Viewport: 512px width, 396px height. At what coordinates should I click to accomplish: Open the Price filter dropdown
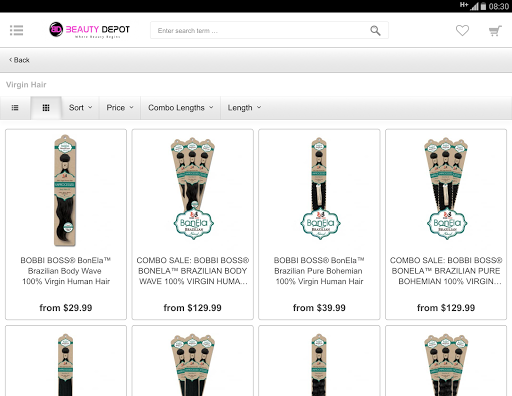pyautogui.click(x=120, y=108)
